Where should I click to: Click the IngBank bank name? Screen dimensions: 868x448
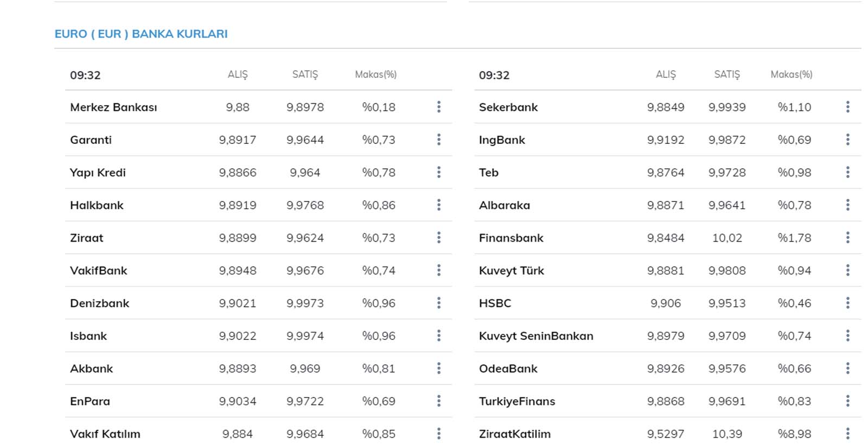click(x=502, y=140)
